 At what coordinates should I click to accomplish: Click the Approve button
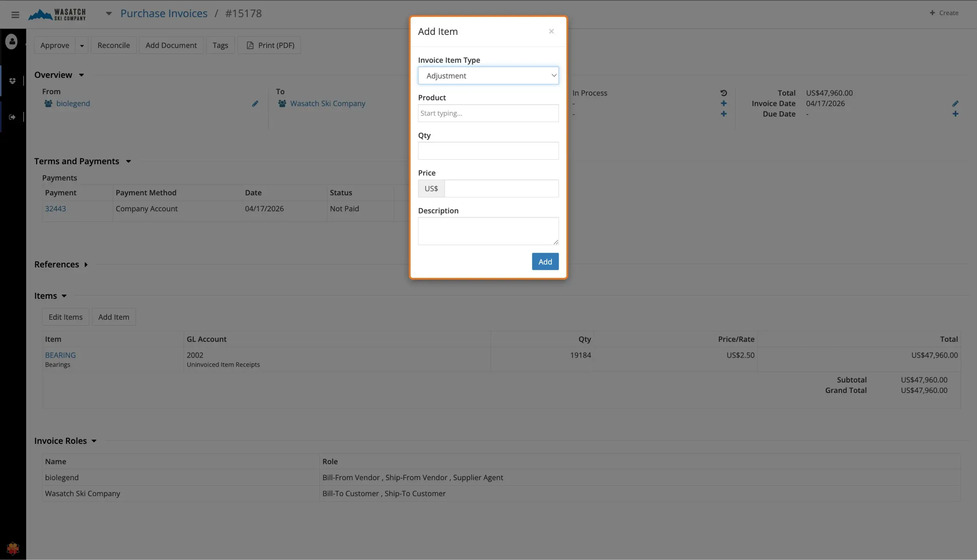coord(55,45)
